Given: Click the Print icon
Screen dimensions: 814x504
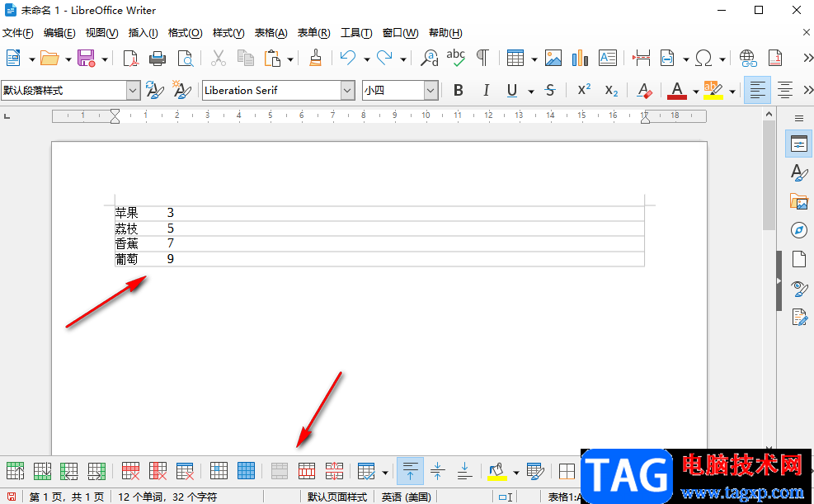Looking at the screenshot, I should click(158, 58).
